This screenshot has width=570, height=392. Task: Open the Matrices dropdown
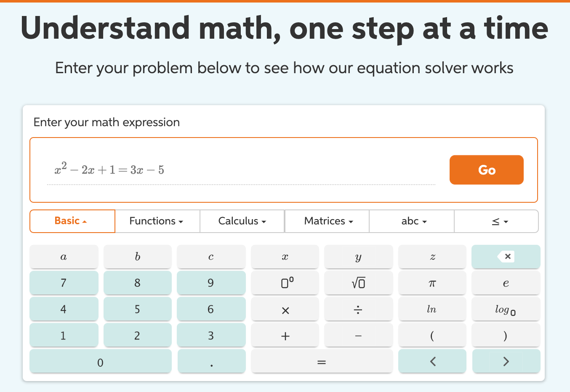pyautogui.click(x=327, y=221)
